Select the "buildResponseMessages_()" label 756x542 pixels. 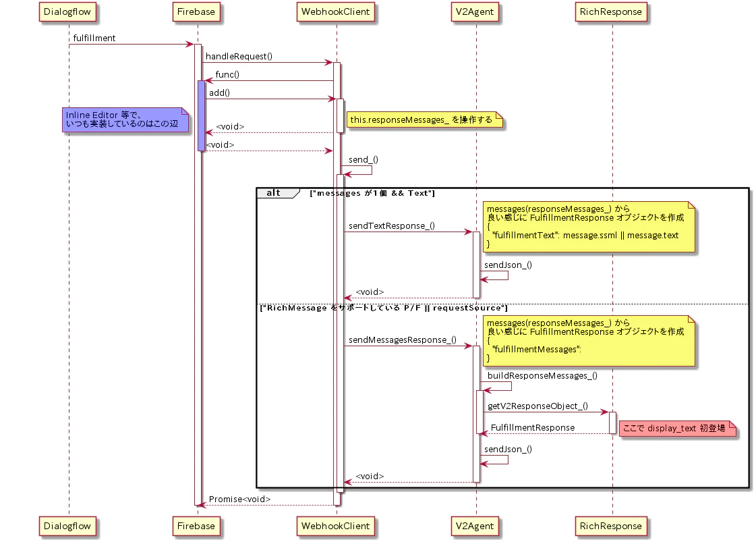click(542, 376)
